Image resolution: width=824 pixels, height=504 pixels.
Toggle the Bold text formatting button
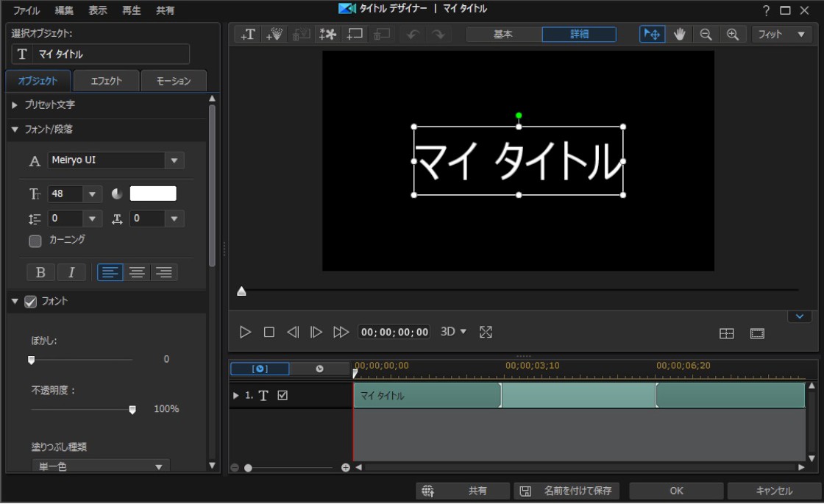pyautogui.click(x=40, y=272)
